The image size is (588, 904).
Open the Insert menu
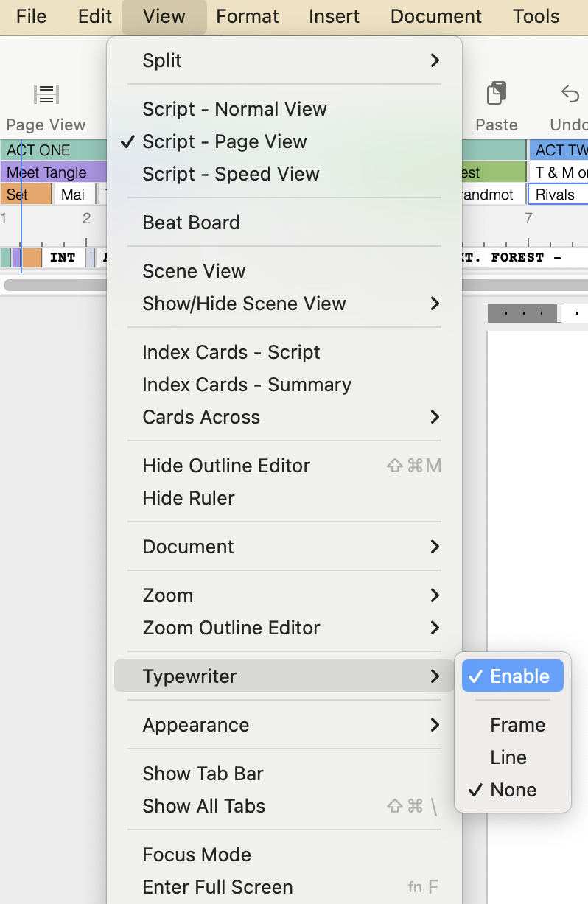[335, 16]
